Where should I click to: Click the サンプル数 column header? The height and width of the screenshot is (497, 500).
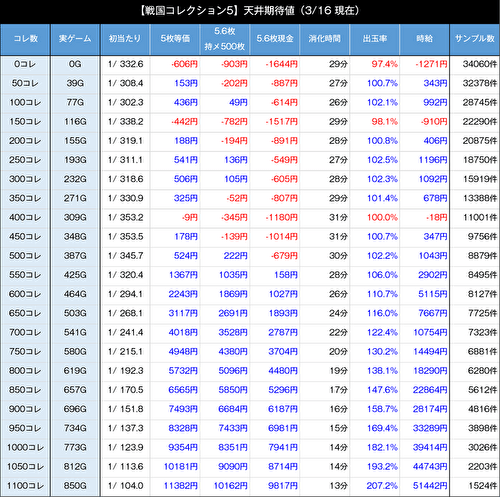click(475, 39)
